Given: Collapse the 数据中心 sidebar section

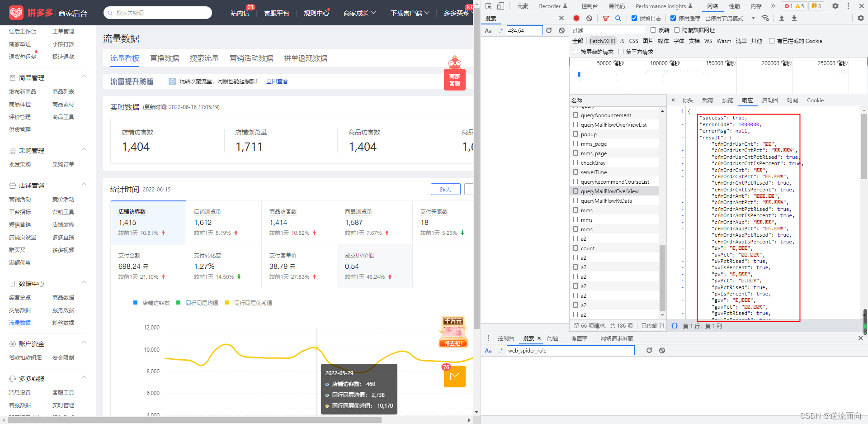Looking at the screenshot, I should coord(84,282).
